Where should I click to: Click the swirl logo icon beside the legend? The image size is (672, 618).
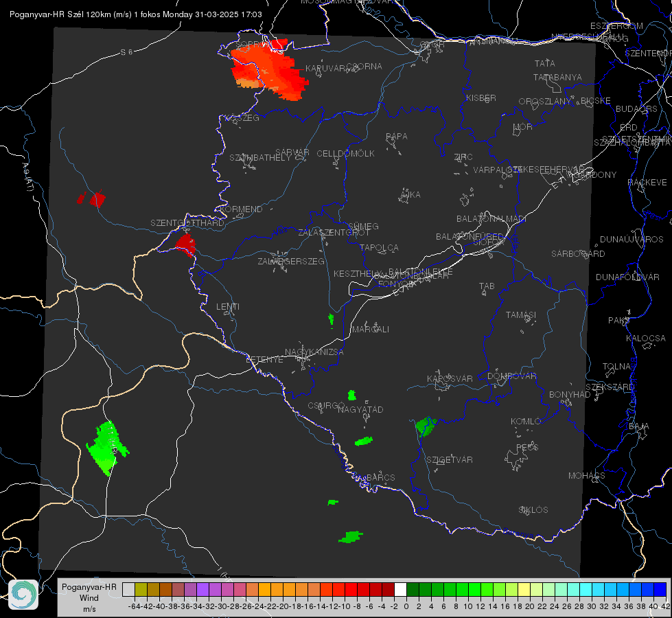(23, 595)
